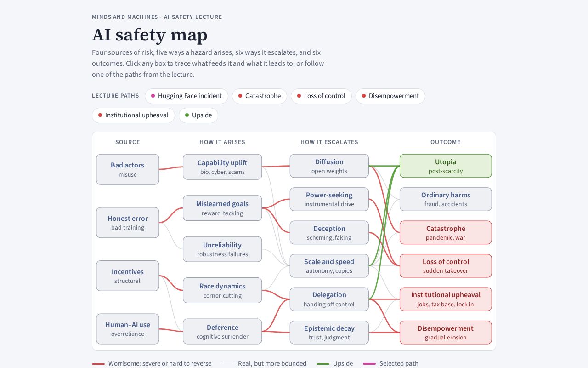This screenshot has width=588, height=368.
Task: Select the Scale and speed box
Action: tap(329, 266)
